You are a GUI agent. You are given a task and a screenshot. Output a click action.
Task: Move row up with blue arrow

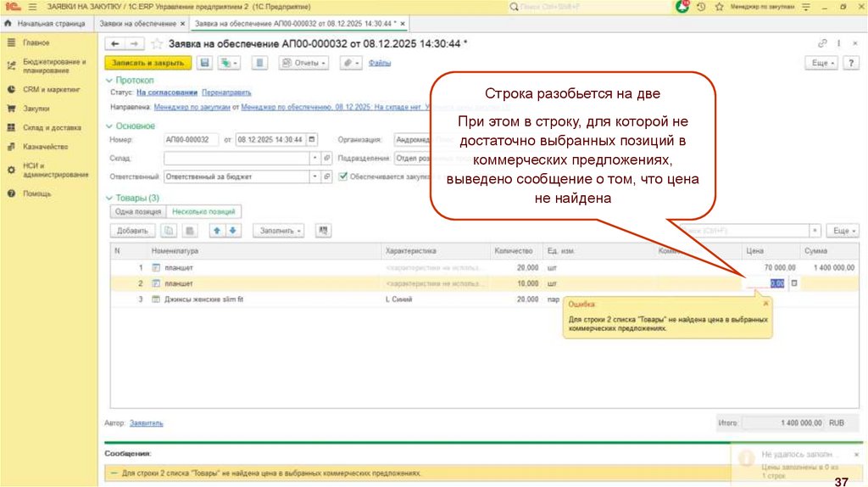coord(217,230)
